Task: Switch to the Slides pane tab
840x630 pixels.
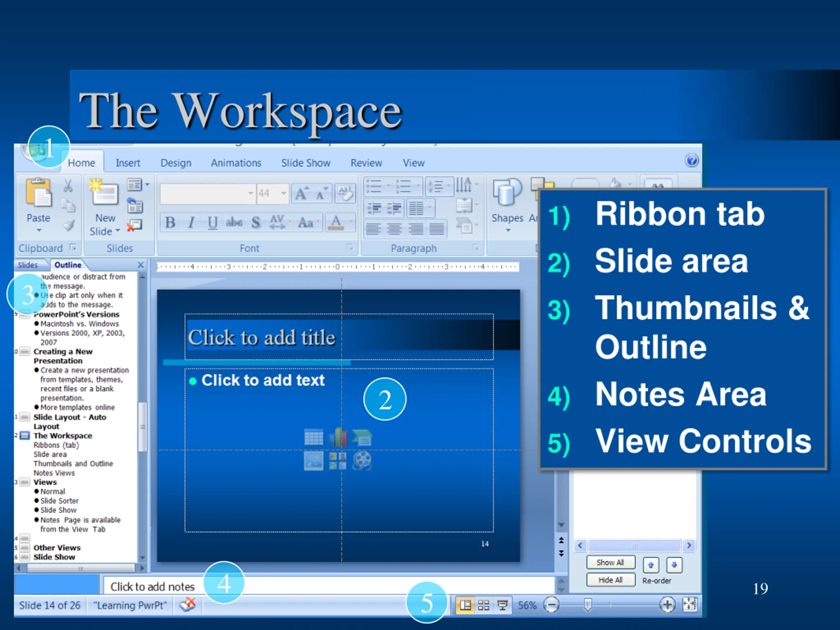Action: tap(28, 265)
